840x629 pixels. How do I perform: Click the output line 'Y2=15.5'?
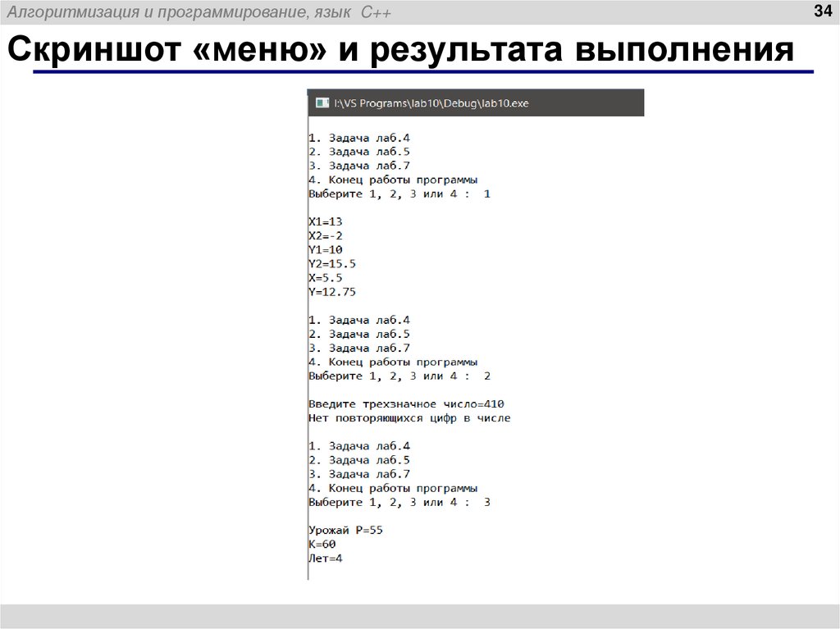pos(332,263)
